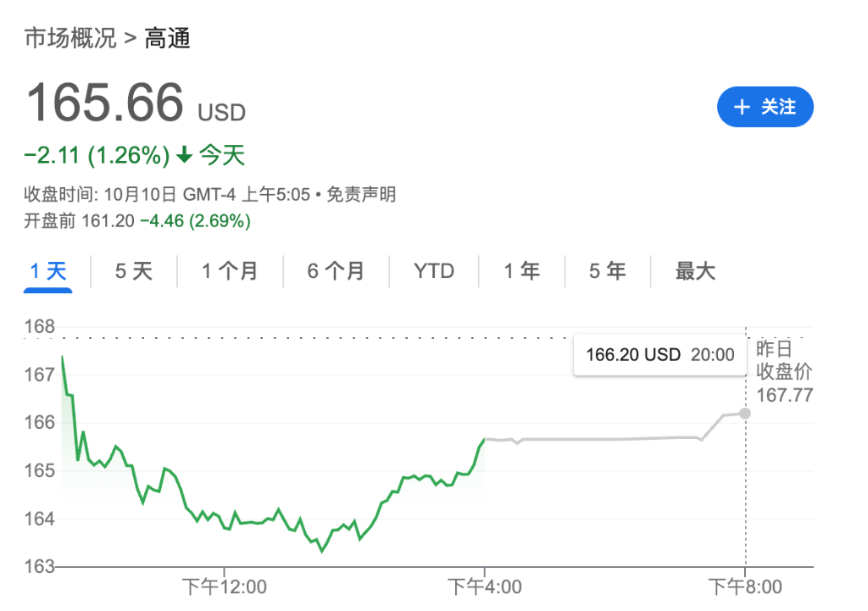Switch chart to 1 年 view
Screen dimensions: 868x611
(521, 271)
